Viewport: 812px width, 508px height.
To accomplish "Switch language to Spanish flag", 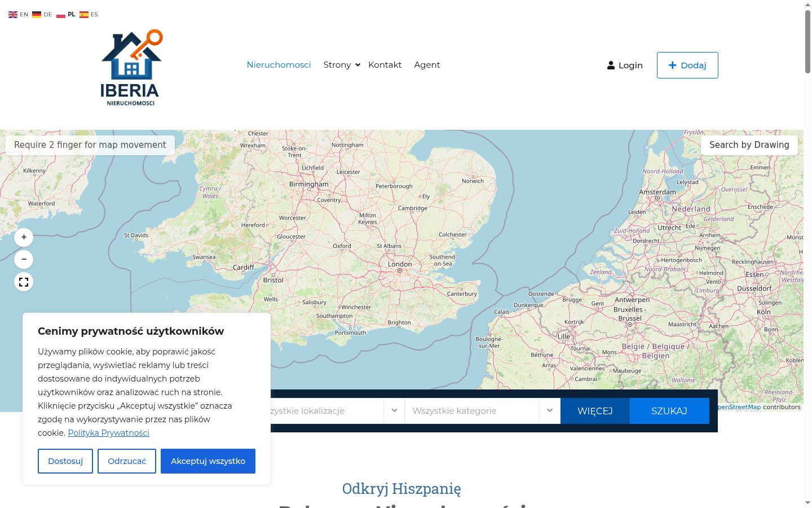I will click(x=84, y=15).
